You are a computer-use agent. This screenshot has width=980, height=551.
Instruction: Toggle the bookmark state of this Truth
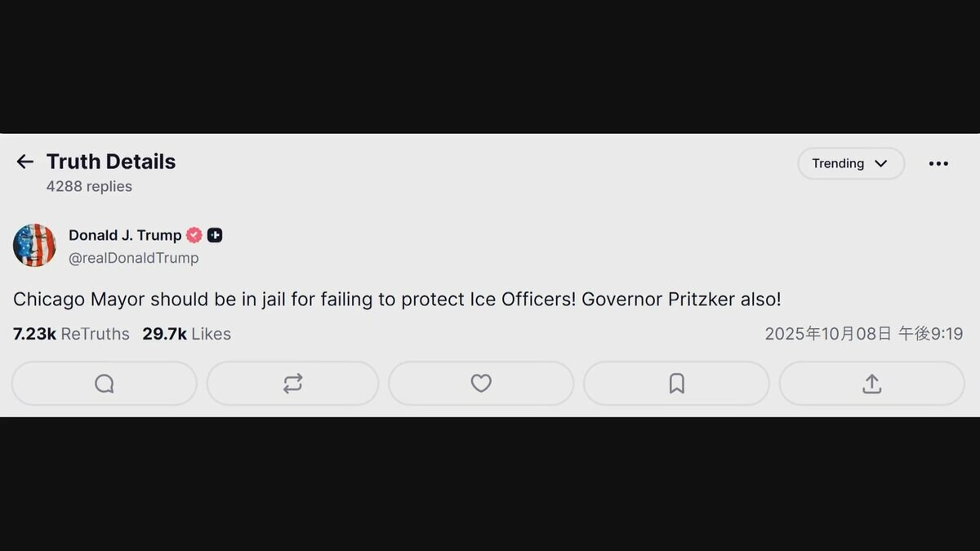(x=676, y=383)
